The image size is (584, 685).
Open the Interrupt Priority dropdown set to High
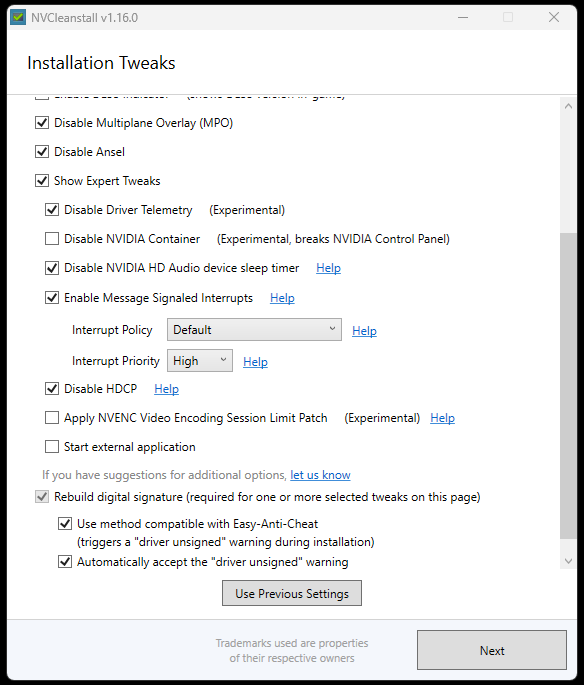coord(200,361)
